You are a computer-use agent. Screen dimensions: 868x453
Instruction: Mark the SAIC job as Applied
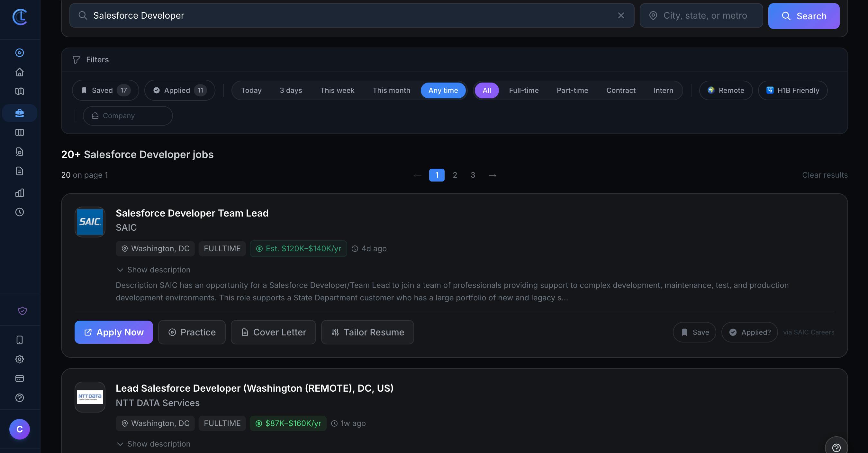749,332
